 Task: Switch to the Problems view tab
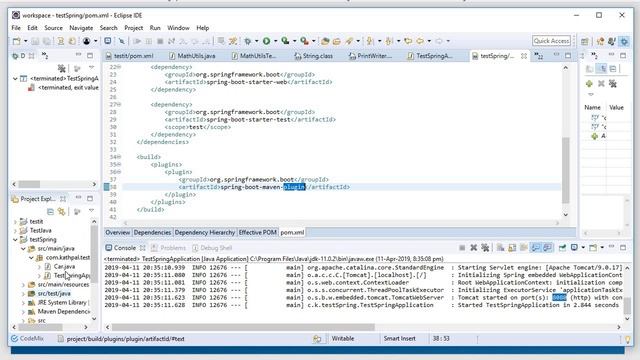pyautogui.click(x=169, y=248)
